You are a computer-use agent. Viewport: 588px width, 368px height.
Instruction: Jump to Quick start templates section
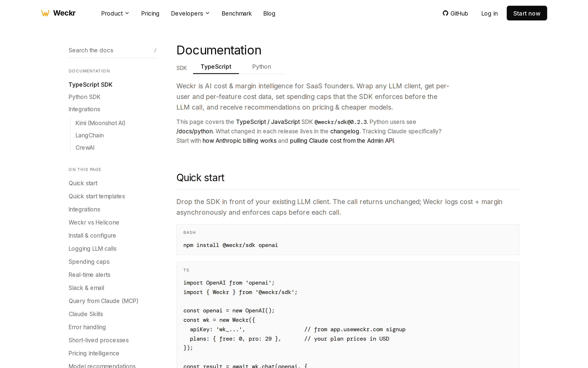pyautogui.click(x=97, y=196)
